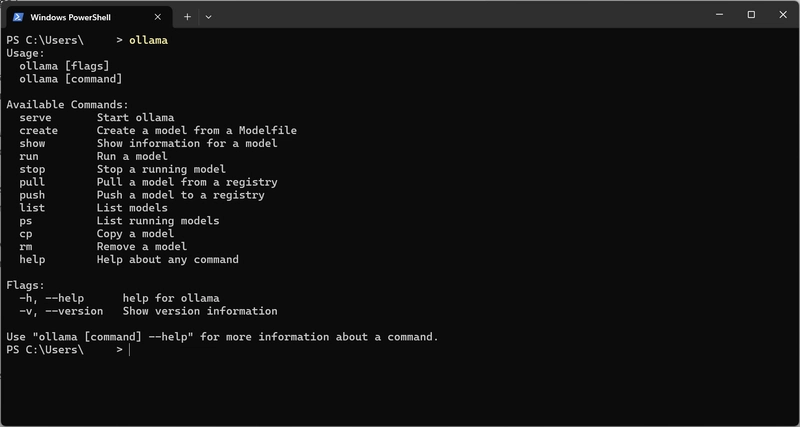This screenshot has width=800, height=427.
Task: Click the run command name
Action: pos(28,157)
